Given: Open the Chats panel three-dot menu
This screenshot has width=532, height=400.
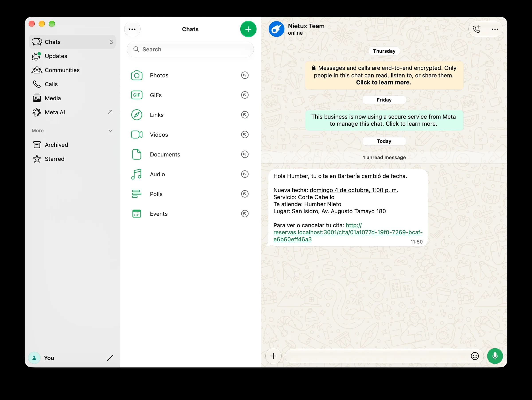Looking at the screenshot, I should pyautogui.click(x=132, y=29).
